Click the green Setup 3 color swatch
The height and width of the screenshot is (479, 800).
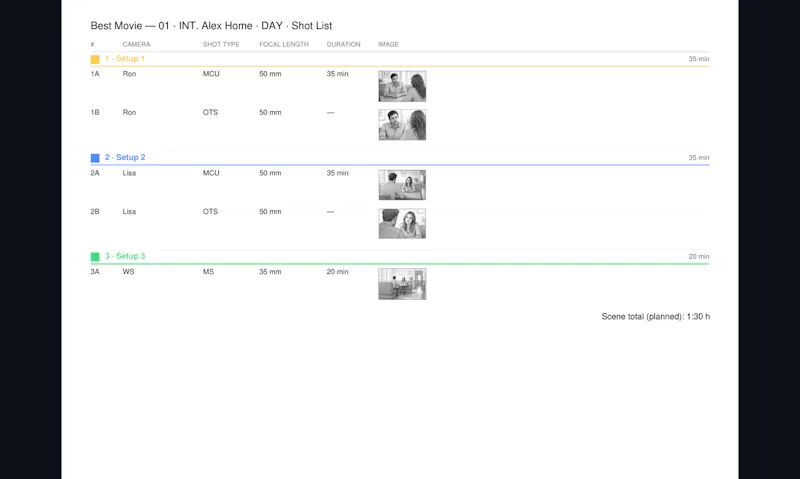point(95,257)
